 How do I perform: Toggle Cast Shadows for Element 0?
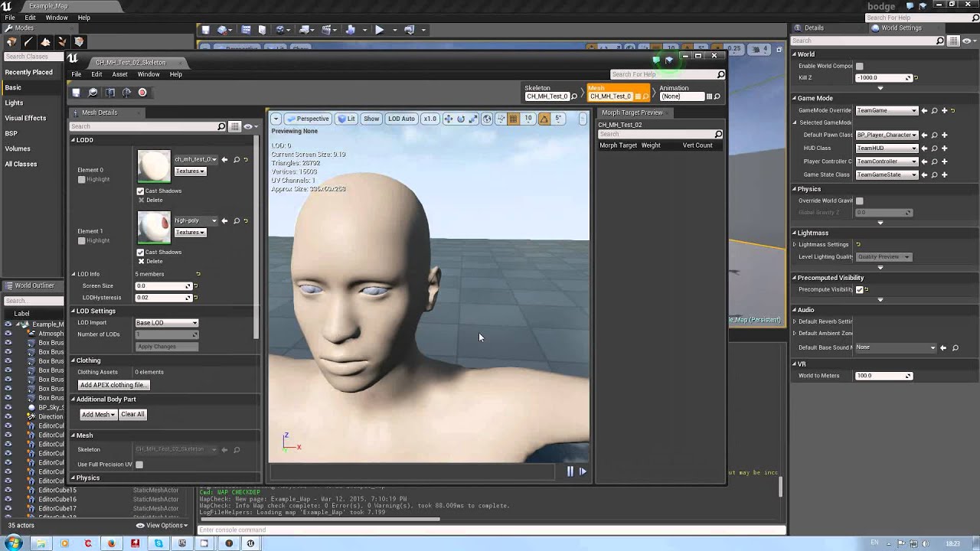click(x=140, y=191)
